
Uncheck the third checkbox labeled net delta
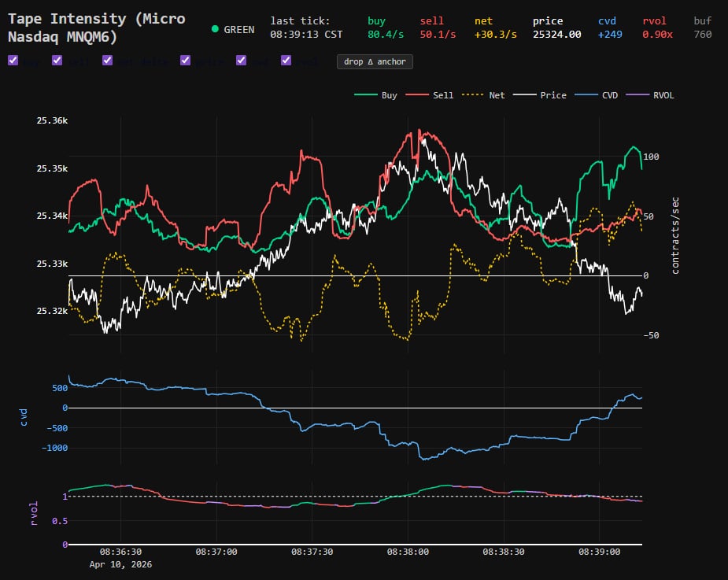click(107, 61)
